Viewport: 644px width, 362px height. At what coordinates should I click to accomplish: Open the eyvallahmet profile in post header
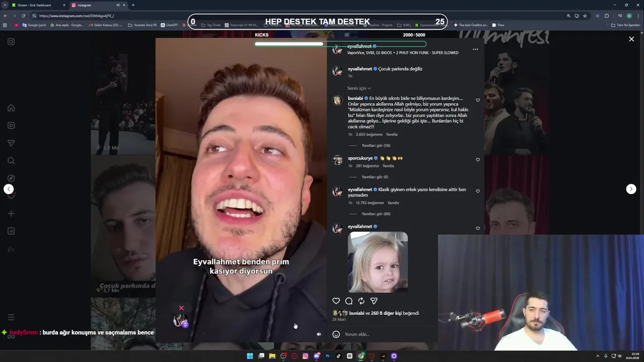[x=359, y=46]
